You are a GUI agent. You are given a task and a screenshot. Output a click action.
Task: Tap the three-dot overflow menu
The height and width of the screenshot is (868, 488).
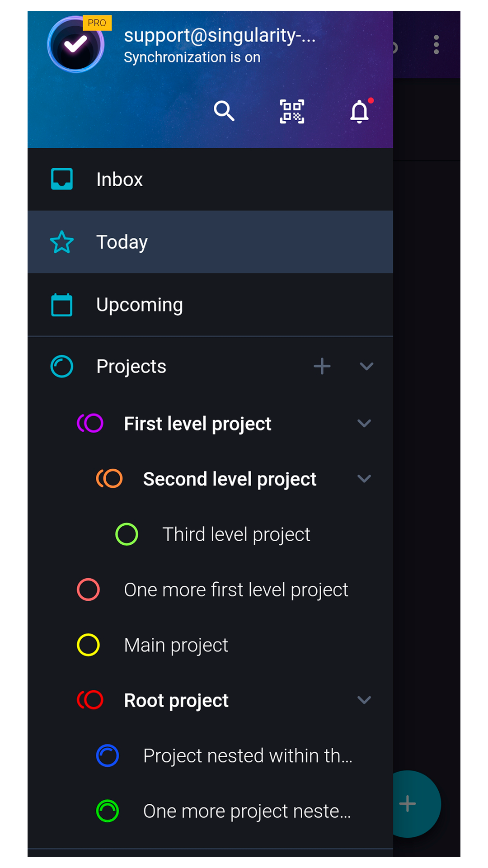pyautogui.click(x=436, y=45)
